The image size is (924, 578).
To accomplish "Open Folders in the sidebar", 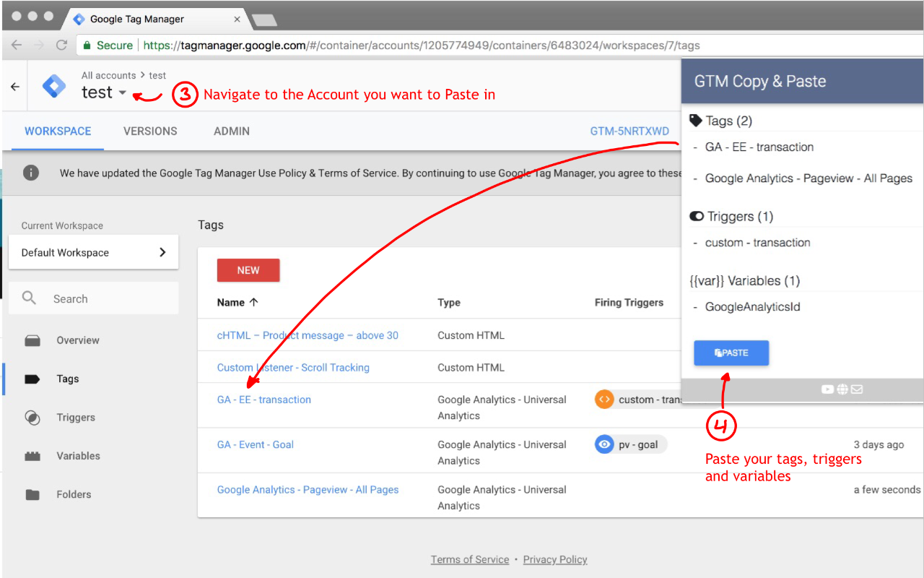I will (74, 495).
